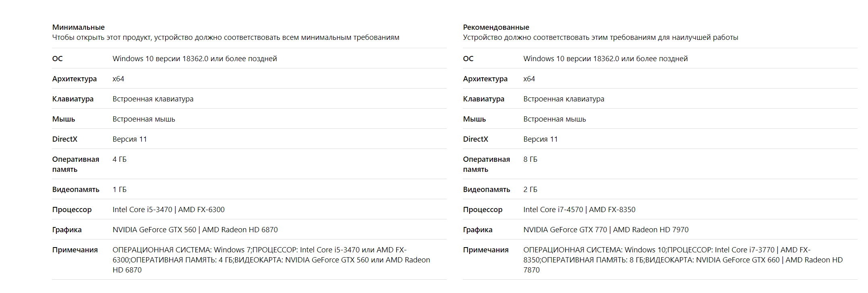The width and height of the screenshot is (868, 293).
Task: Click the Intel Core i7-4570 processor text
Action: coord(553,210)
